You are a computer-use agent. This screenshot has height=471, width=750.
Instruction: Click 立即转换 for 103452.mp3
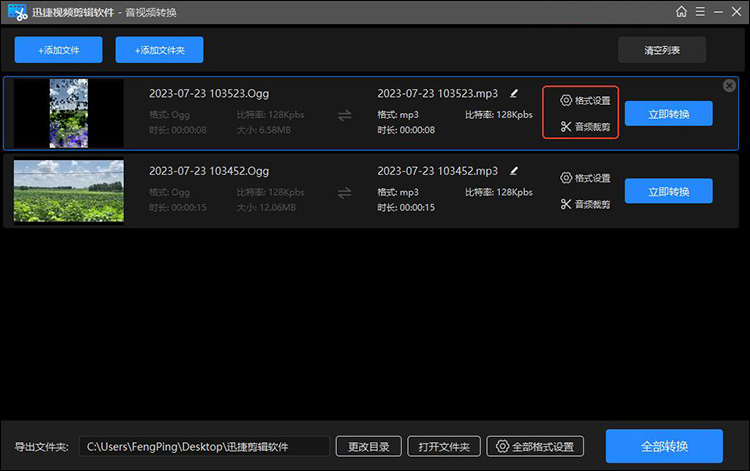668,191
